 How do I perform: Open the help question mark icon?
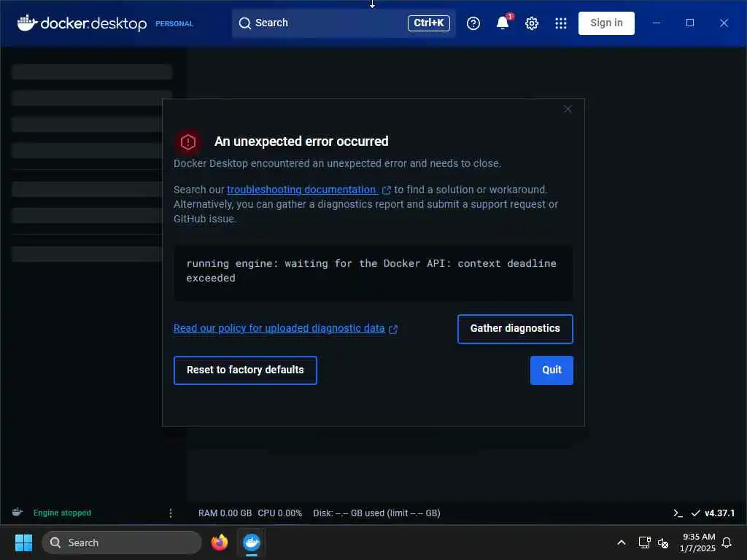click(473, 23)
